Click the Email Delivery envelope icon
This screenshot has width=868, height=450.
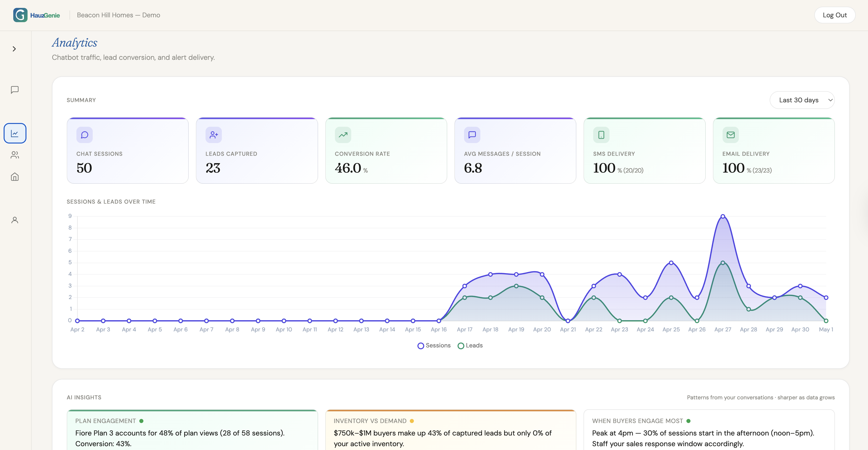[730, 135]
